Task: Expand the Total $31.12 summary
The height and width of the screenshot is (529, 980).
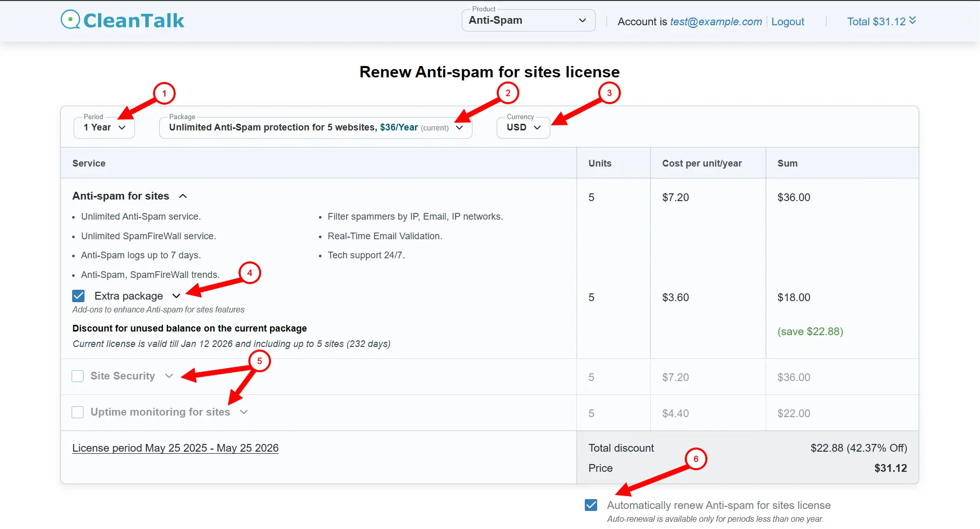Action: [x=881, y=21]
